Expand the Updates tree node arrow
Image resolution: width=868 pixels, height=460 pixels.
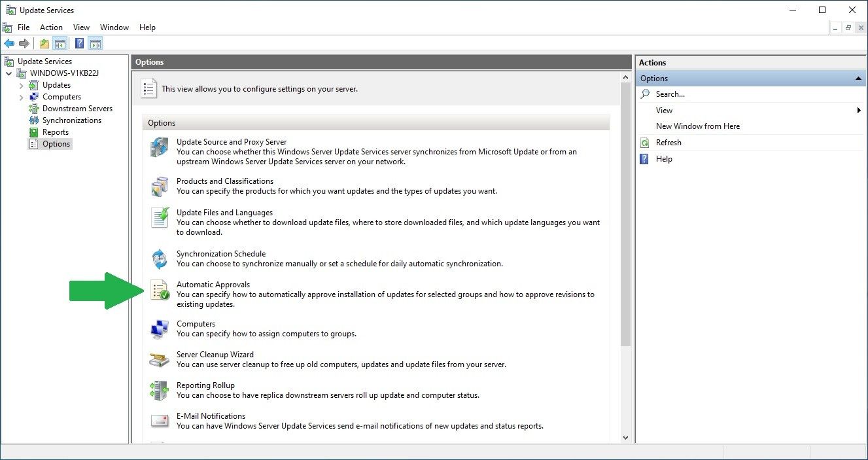click(x=21, y=85)
